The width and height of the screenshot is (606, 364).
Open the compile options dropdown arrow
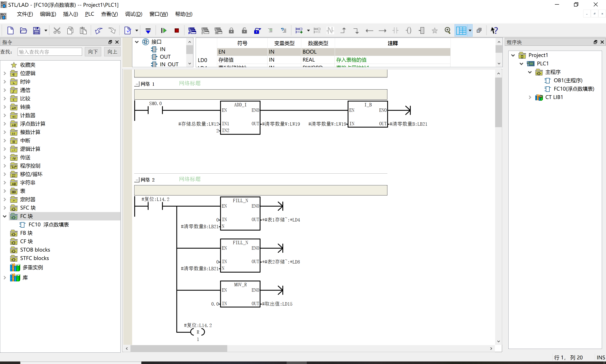pos(137,30)
